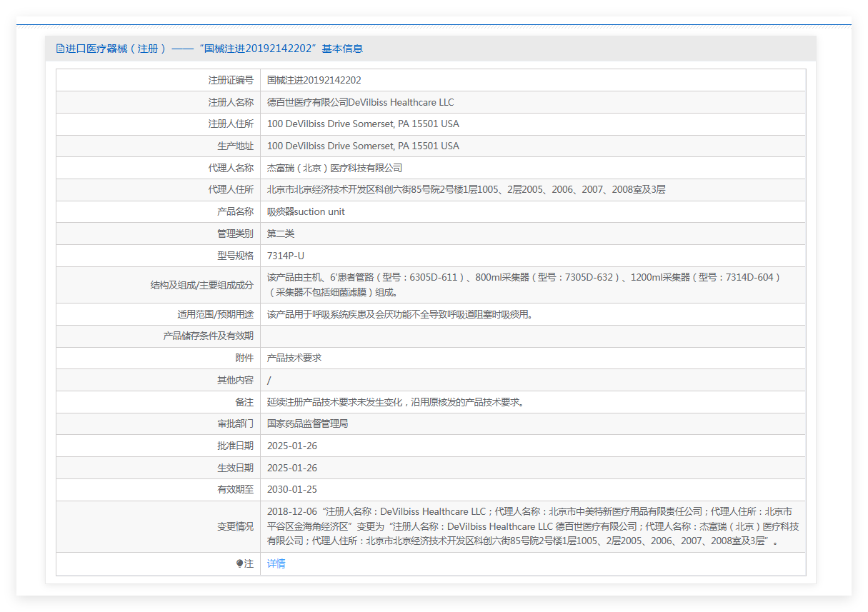Select expiry date 2030-01-25
The image size is (868, 612).
(x=292, y=489)
